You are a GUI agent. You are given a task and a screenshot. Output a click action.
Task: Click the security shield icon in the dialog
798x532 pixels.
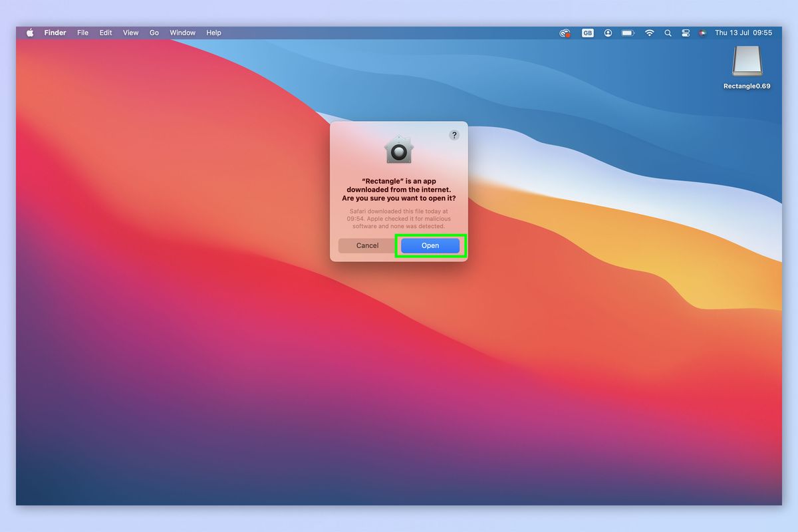[x=399, y=150]
